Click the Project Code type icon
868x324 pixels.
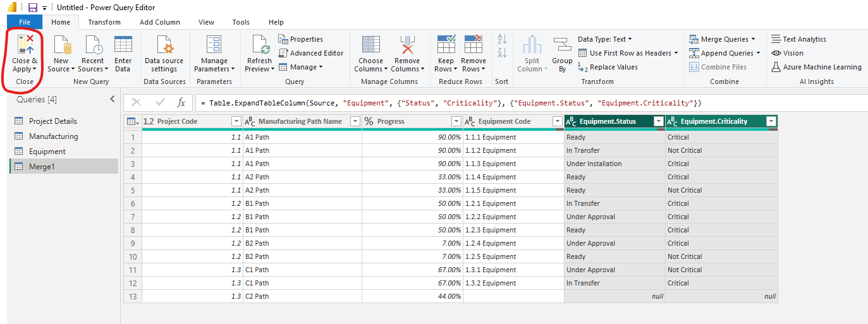tap(149, 121)
